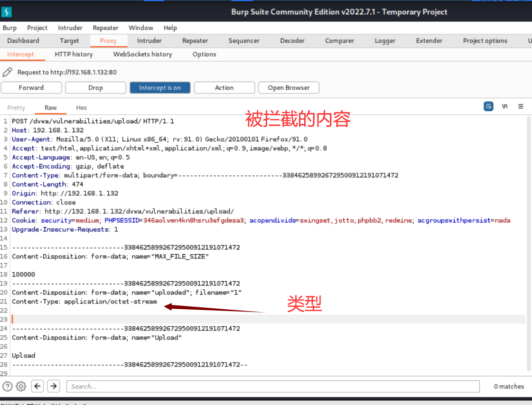The width and height of the screenshot is (532, 405).
Task: Go to next search match arrow
Action: [x=54, y=386]
